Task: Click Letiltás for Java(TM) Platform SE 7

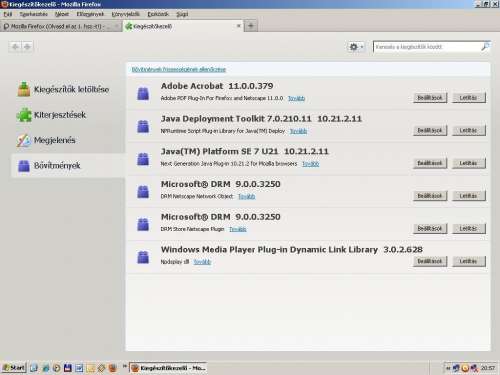Action: pyautogui.click(x=468, y=163)
